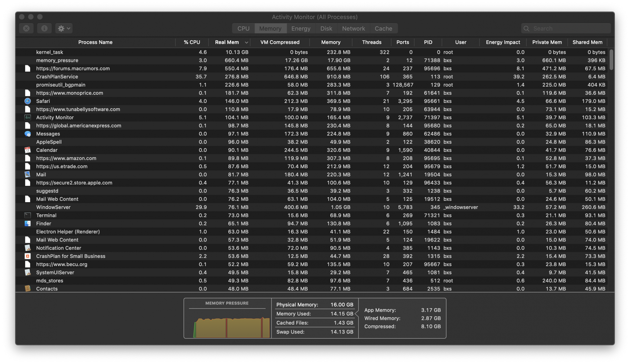Open the gear action menu
The image size is (630, 364).
[x=64, y=28]
